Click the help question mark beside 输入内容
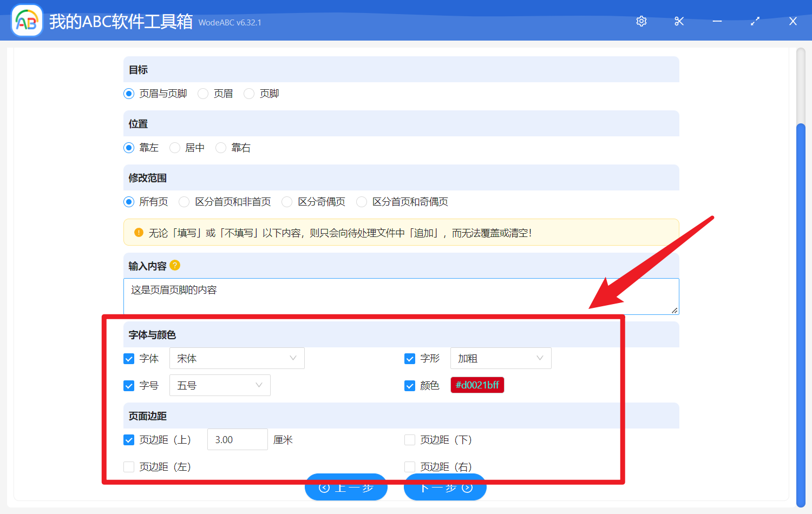The height and width of the screenshot is (514, 812). pyautogui.click(x=174, y=265)
